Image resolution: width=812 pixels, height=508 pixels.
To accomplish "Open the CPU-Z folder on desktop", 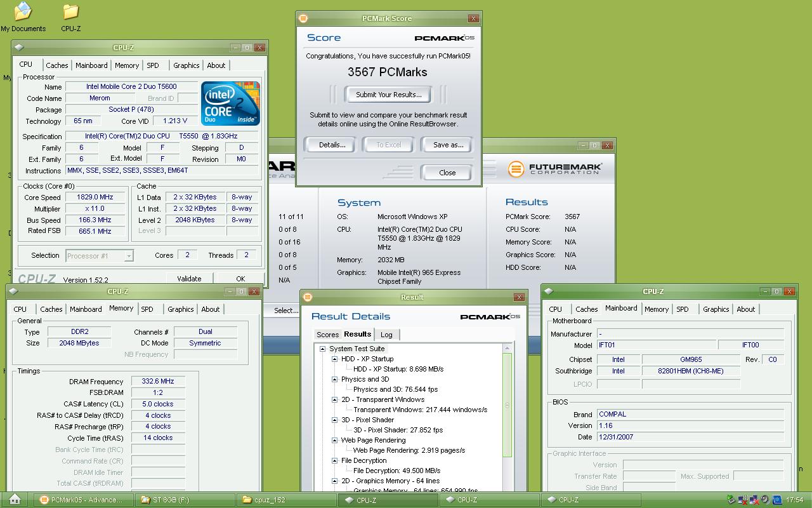I will [70, 17].
